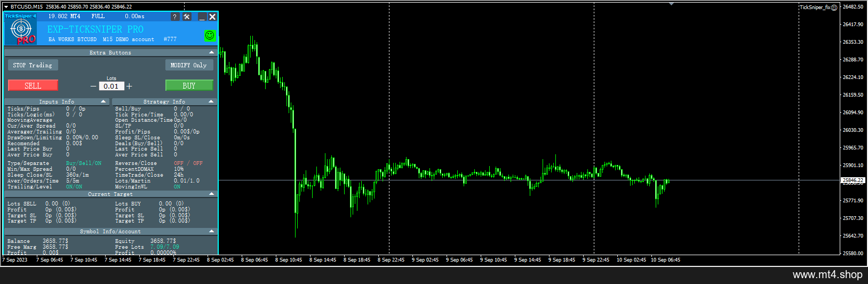Collapse the Inputs Info section
The height and width of the screenshot is (284, 868).
103,101
